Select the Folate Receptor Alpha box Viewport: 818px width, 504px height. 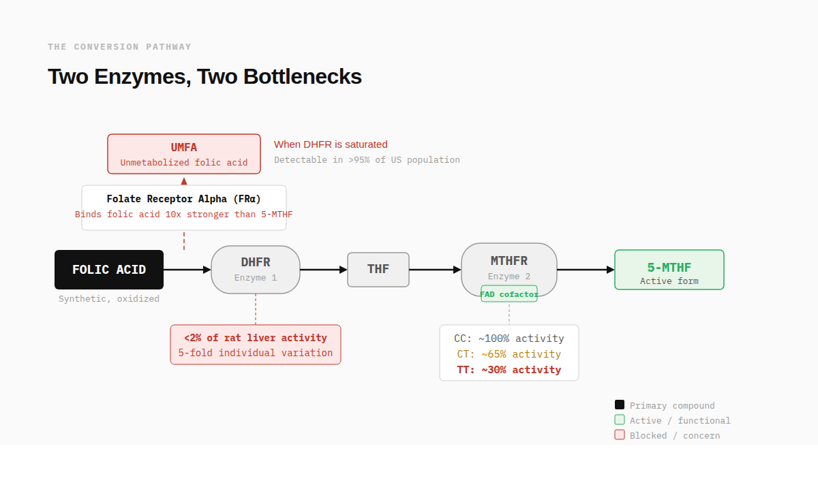click(x=184, y=207)
